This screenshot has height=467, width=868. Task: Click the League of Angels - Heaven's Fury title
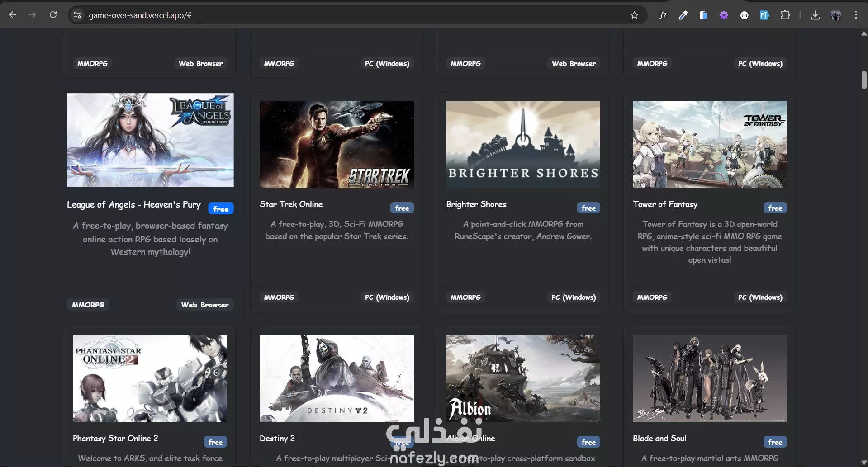pyautogui.click(x=134, y=204)
